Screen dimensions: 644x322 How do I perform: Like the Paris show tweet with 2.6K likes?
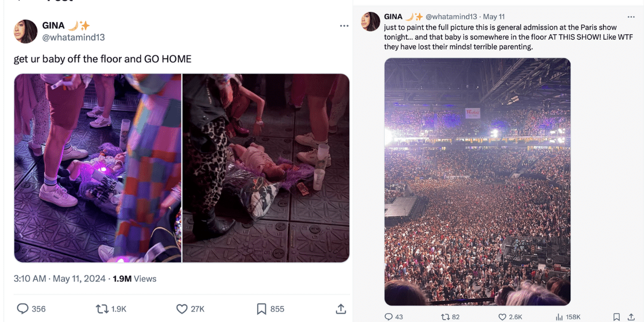[503, 317]
